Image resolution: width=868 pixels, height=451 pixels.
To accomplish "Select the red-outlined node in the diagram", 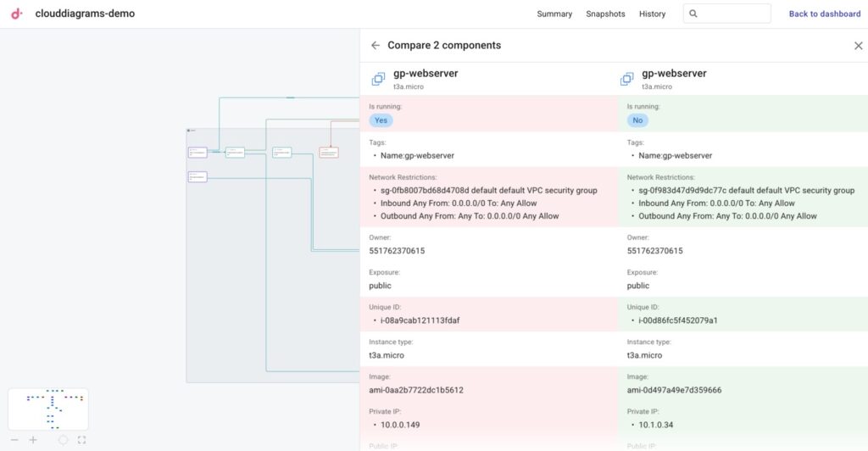I will tap(329, 153).
